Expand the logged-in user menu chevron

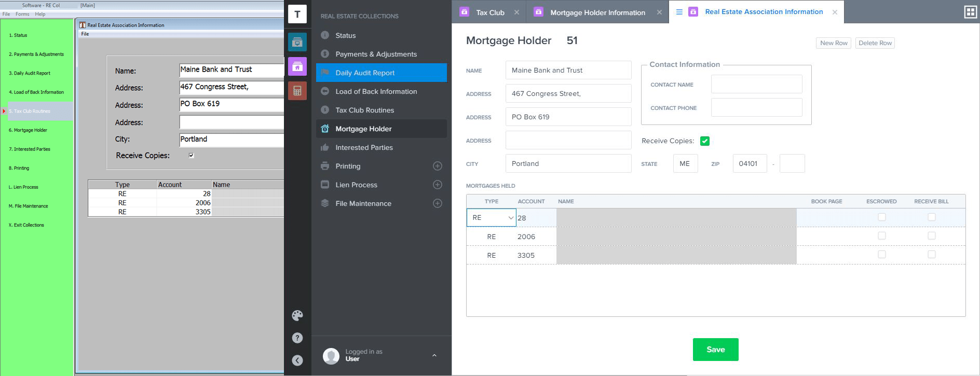click(434, 355)
